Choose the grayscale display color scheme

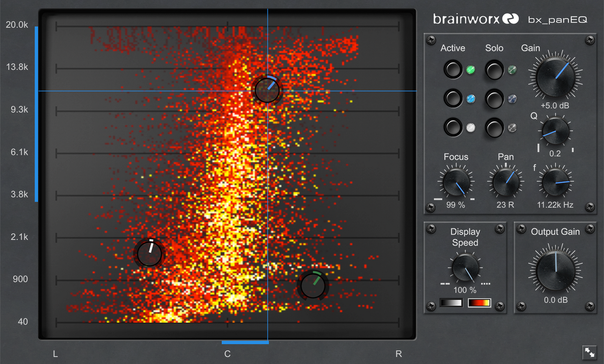(x=451, y=303)
